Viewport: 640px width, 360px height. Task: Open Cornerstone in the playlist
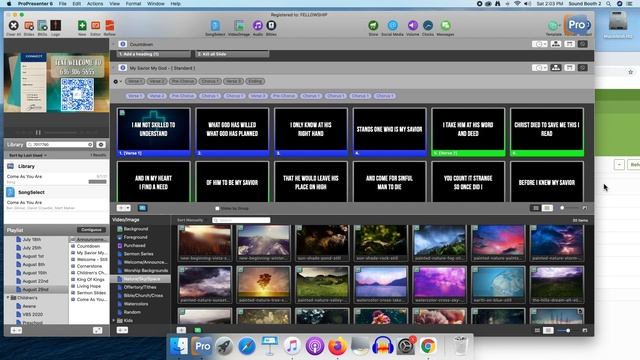89,266
